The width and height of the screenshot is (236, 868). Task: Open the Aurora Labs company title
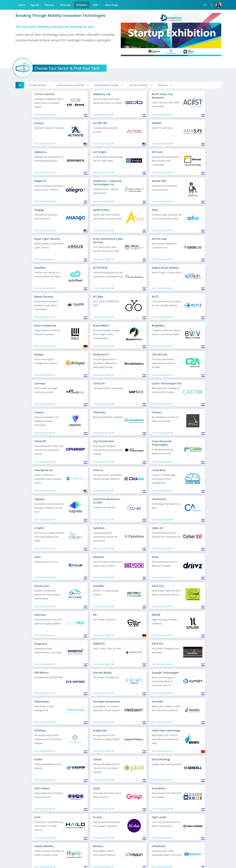[159, 239]
